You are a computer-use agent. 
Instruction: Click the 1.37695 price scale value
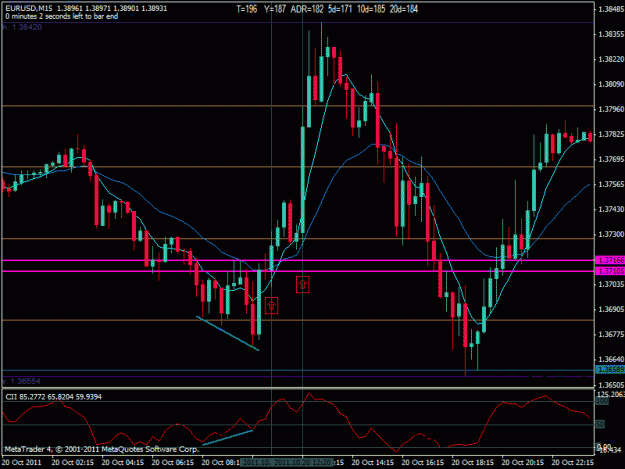pos(611,159)
